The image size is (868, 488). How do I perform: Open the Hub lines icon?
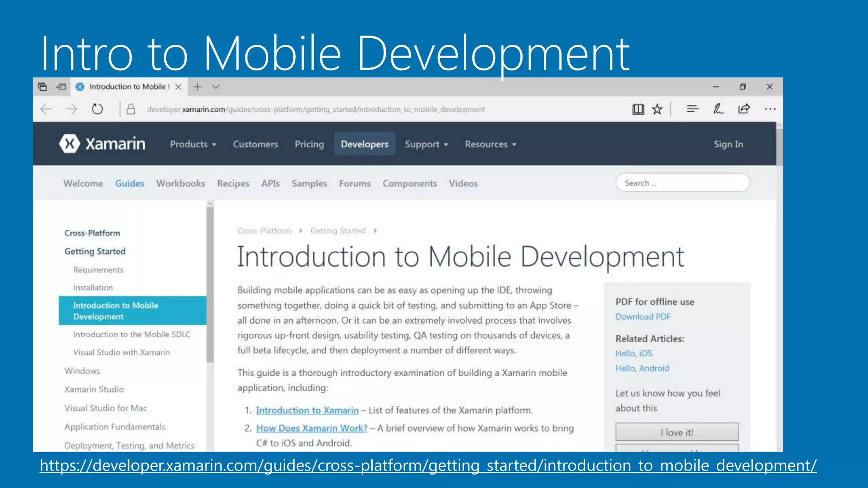coord(693,109)
